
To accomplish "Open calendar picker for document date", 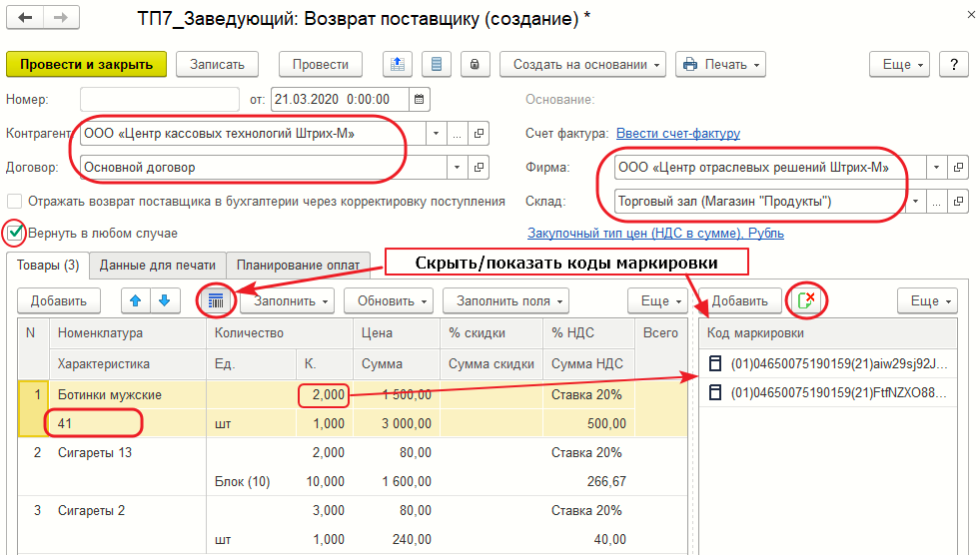I will 420,99.
